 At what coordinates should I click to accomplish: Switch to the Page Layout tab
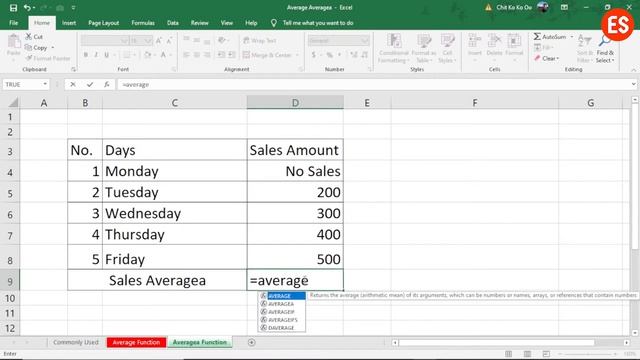pyautogui.click(x=103, y=23)
